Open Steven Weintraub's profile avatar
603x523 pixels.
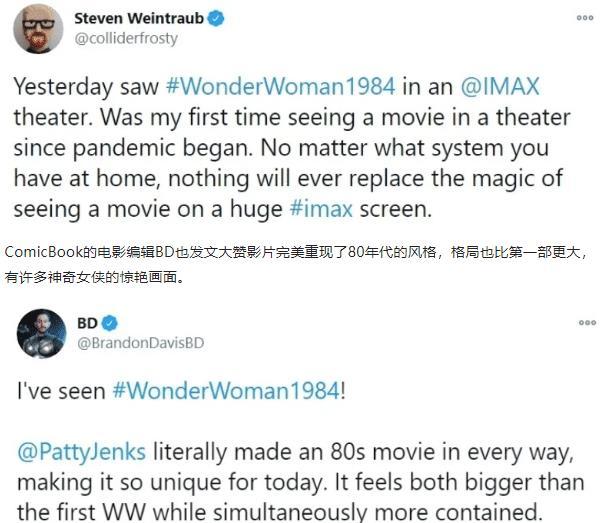click(x=38, y=29)
